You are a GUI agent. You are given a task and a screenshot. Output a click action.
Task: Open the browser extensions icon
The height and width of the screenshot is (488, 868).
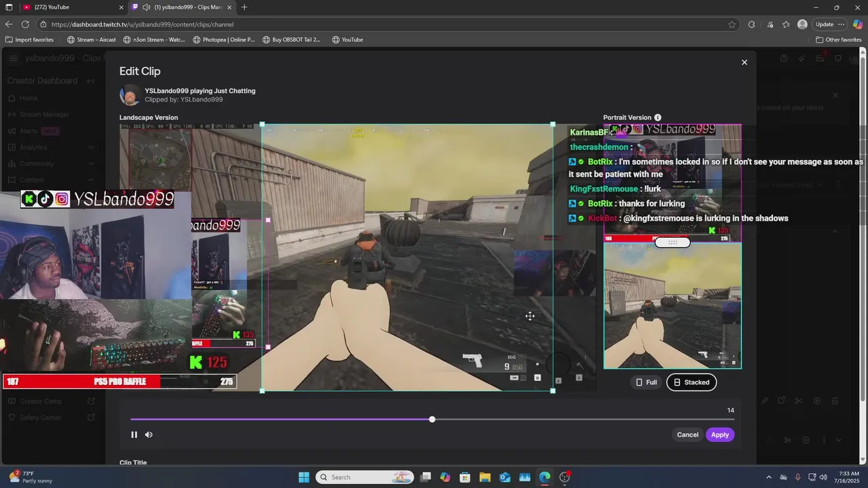tap(751, 24)
